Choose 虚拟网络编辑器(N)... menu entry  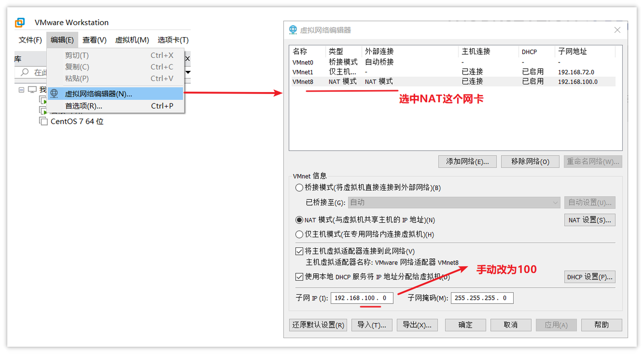[x=116, y=94]
